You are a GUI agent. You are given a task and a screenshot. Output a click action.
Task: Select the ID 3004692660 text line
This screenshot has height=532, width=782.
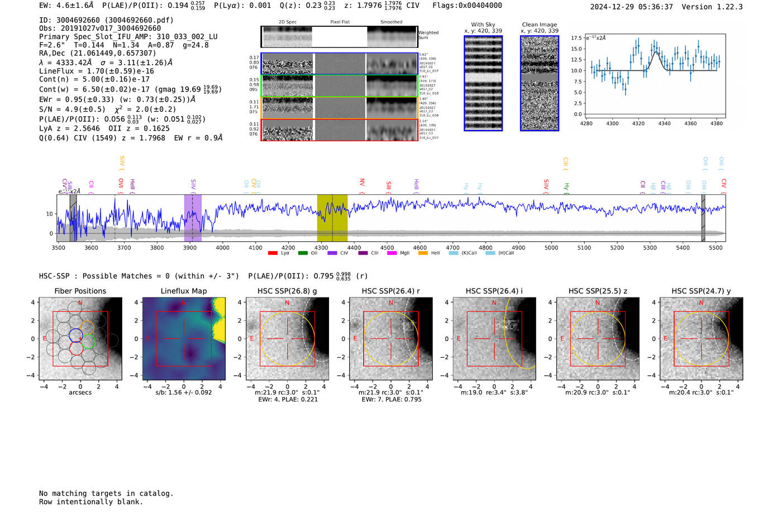pyautogui.click(x=106, y=20)
